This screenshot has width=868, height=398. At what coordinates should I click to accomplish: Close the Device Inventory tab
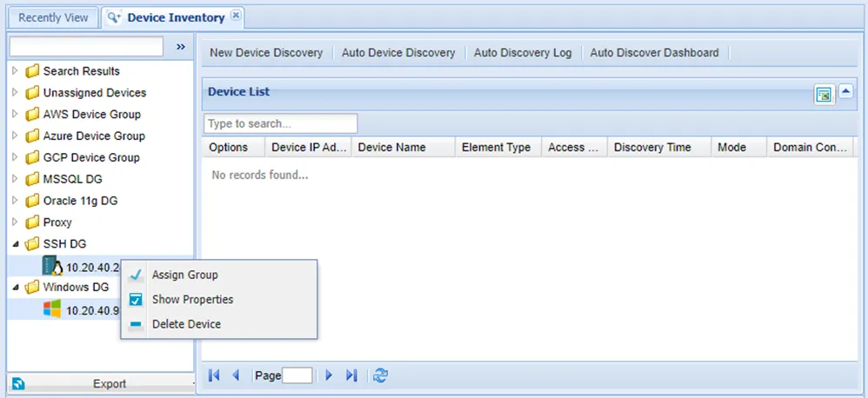point(236,16)
